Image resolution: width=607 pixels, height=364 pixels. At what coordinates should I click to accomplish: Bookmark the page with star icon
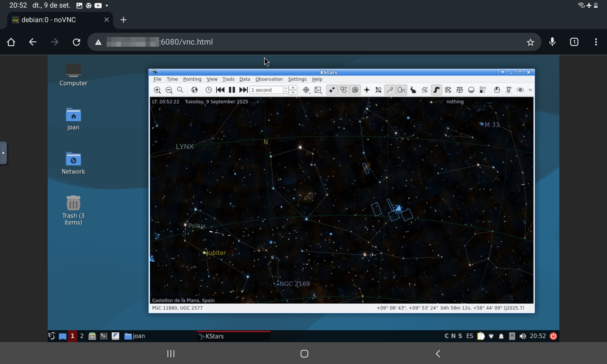(530, 42)
